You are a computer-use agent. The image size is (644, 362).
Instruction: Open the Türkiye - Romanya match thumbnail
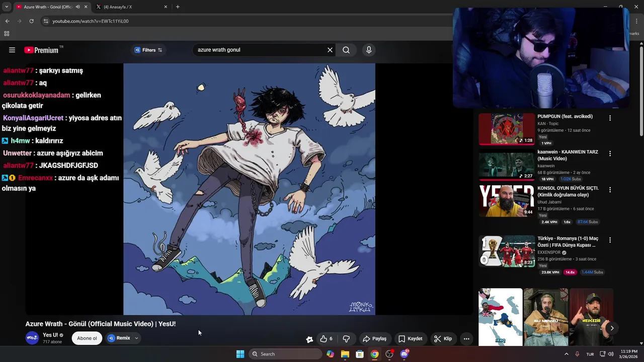tap(507, 251)
